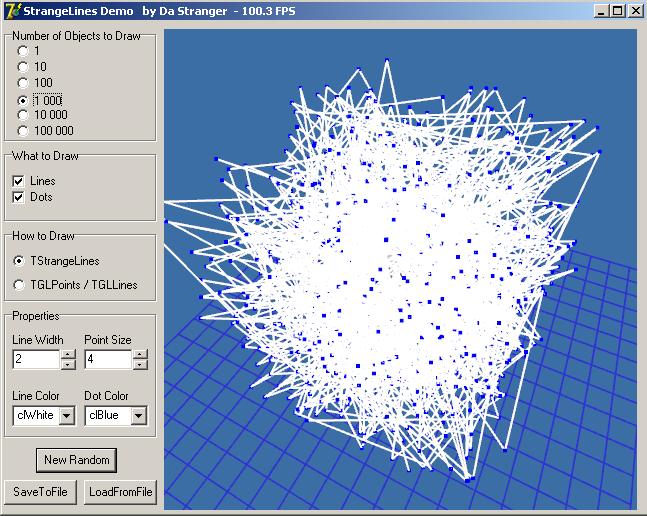Select 100 000 objects radio button
This screenshot has height=516, width=647.
pyautogui.click(x=23, y=131)
